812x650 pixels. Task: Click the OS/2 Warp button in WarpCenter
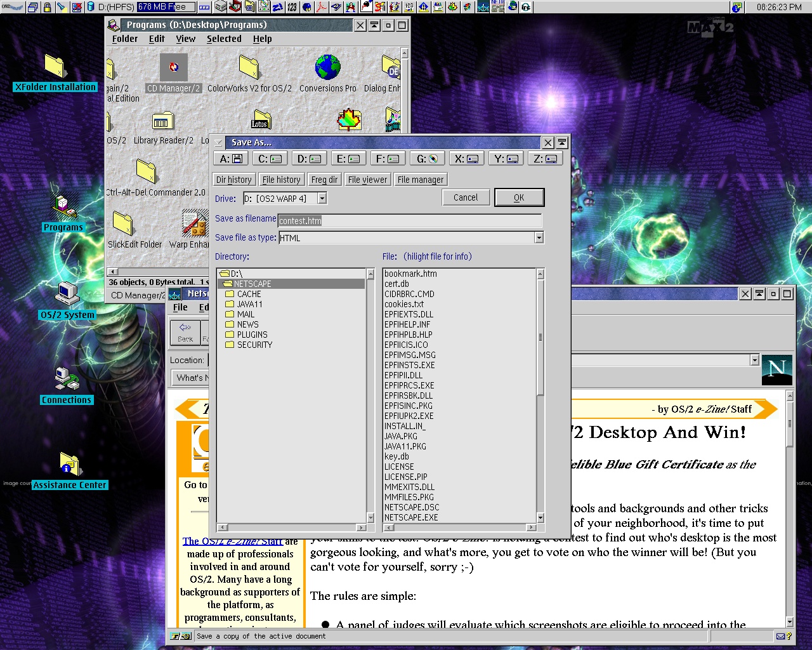(13, 7)
